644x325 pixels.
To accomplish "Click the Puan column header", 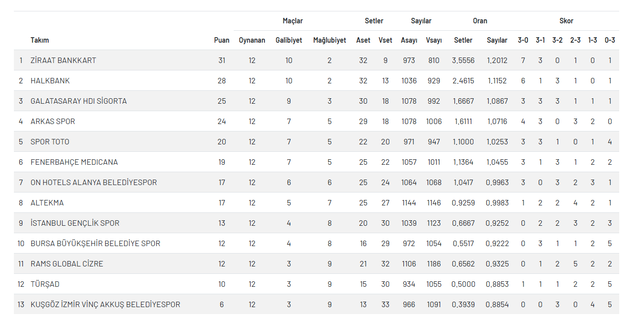I will (x=221, y=40).
